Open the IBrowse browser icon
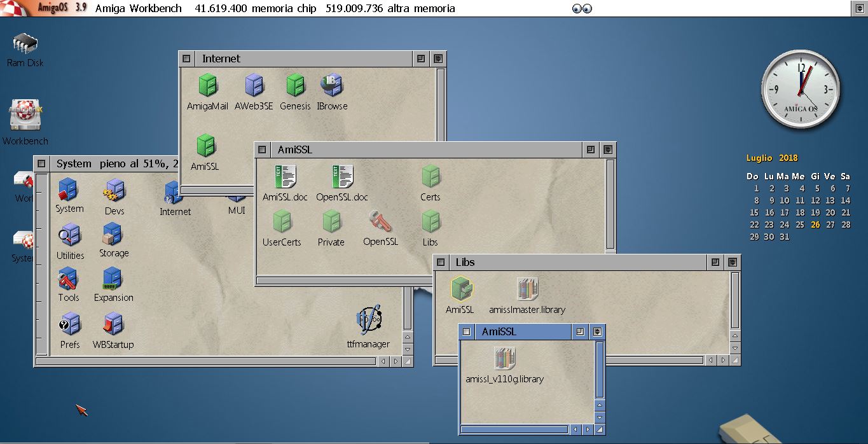The height and width of the screenshot is (444, 868). [x=331, y=86]
